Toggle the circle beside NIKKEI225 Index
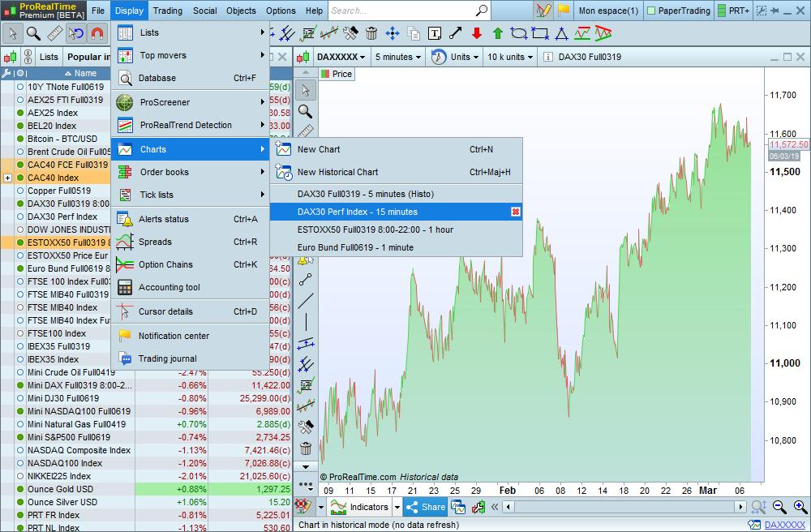 click(x=20, y=476)
